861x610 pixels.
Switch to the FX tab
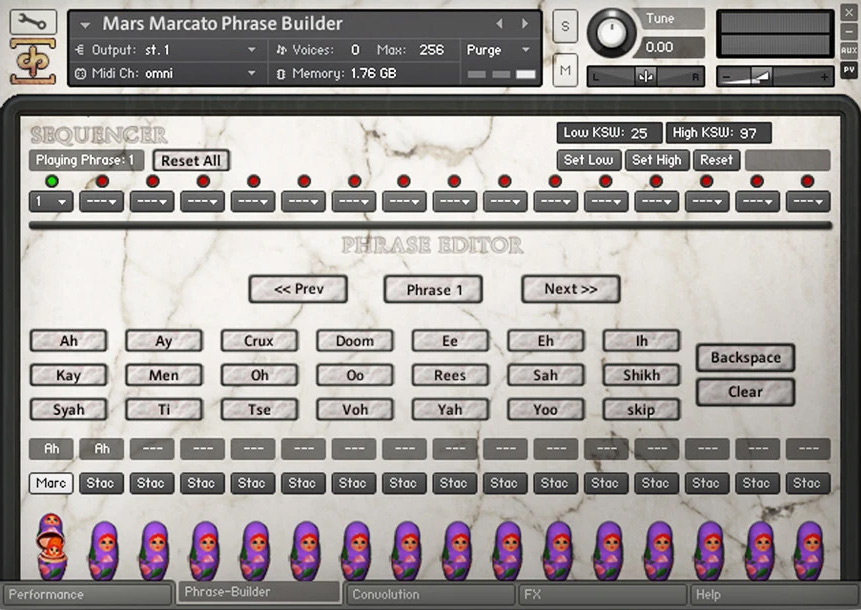[x=602, y=595]
